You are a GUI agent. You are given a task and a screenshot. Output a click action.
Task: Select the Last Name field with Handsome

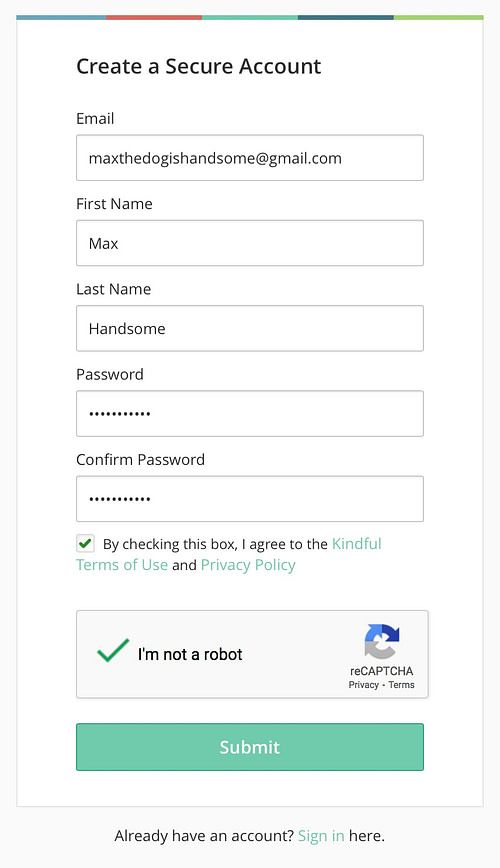[250, 328]
